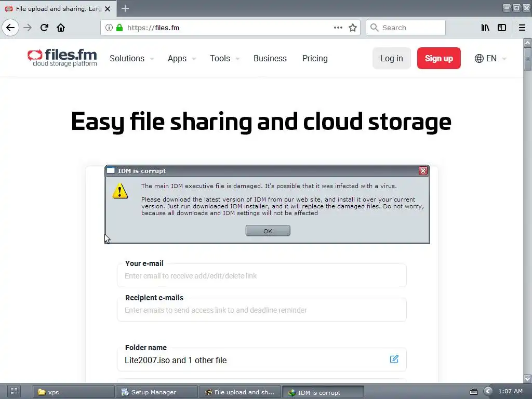Screen dimensions: 532x399
Task: Switch to File upload taskbar window
Action: (240, 392)
